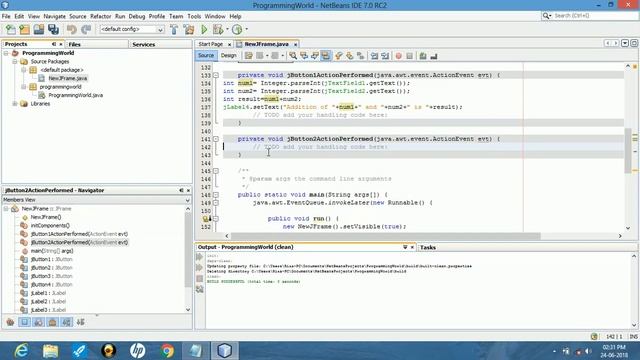Click the Shift Line Right icon

(385, 56)
